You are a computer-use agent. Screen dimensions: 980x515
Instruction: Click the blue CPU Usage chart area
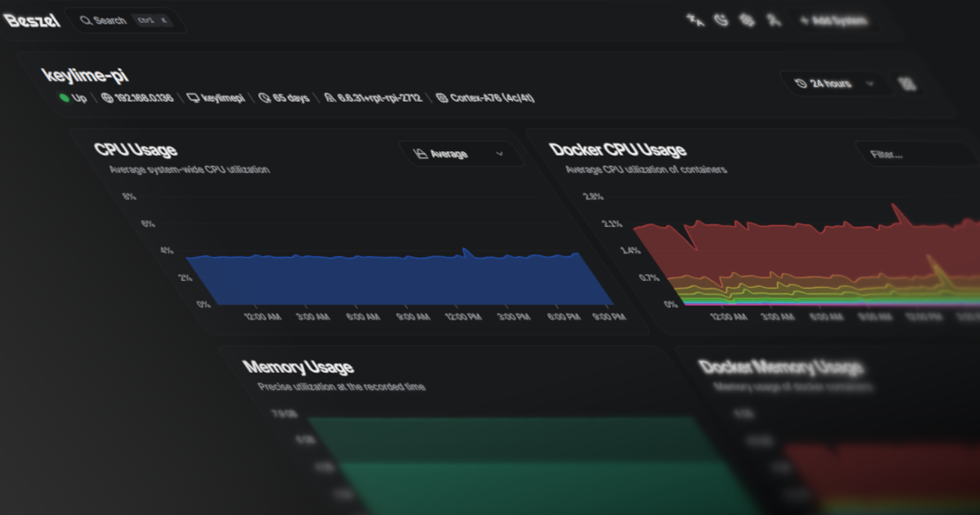tap(397, 281)
